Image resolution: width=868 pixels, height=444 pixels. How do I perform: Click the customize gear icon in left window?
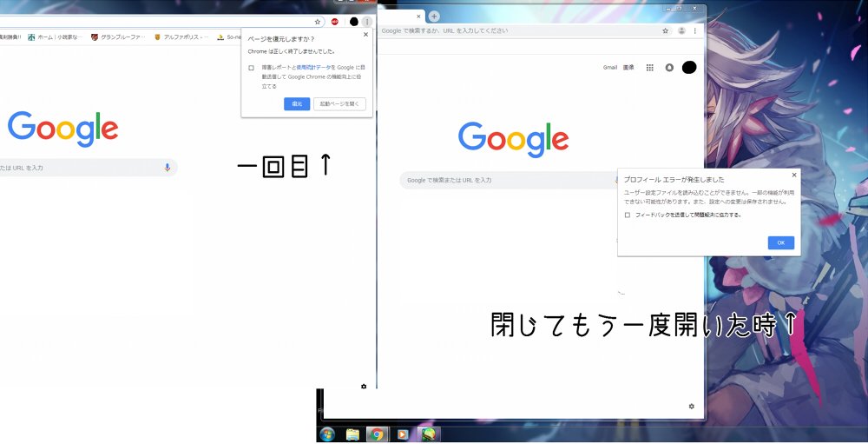coord(364,387)
